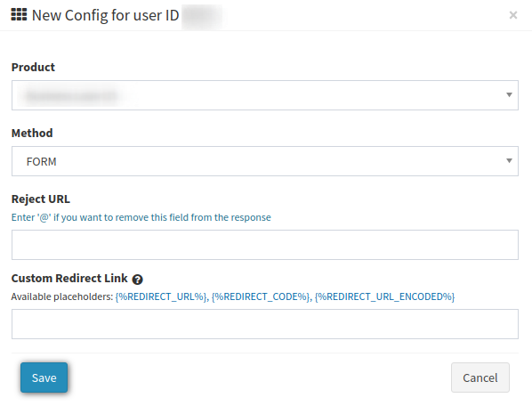Image resolution: width=532 pixels, height=414 pixels.
Task: Click the help question mark icon
Action: [137, 280]
